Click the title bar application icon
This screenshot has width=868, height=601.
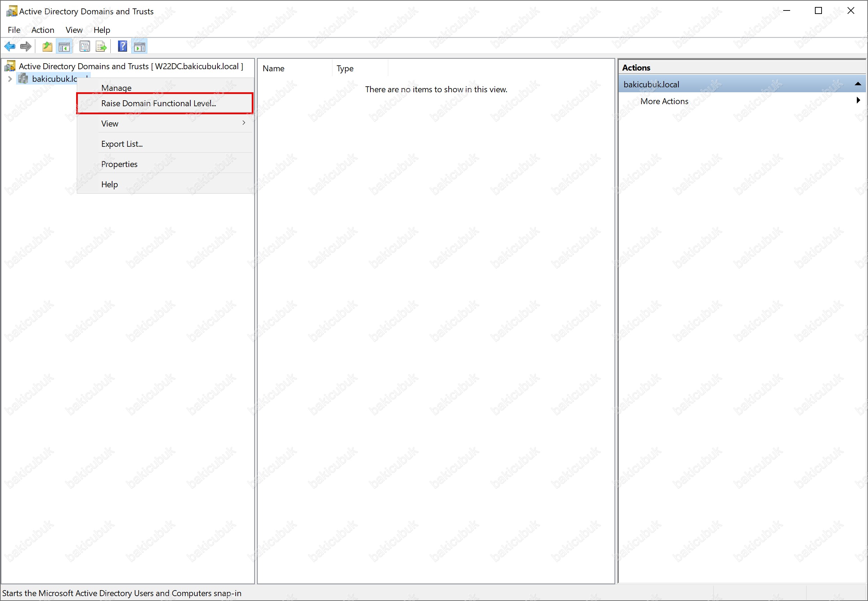pos(12,11)
